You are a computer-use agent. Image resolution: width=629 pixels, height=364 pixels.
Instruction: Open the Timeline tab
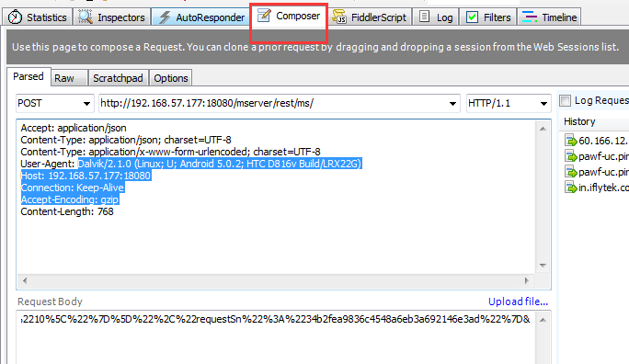549,17
